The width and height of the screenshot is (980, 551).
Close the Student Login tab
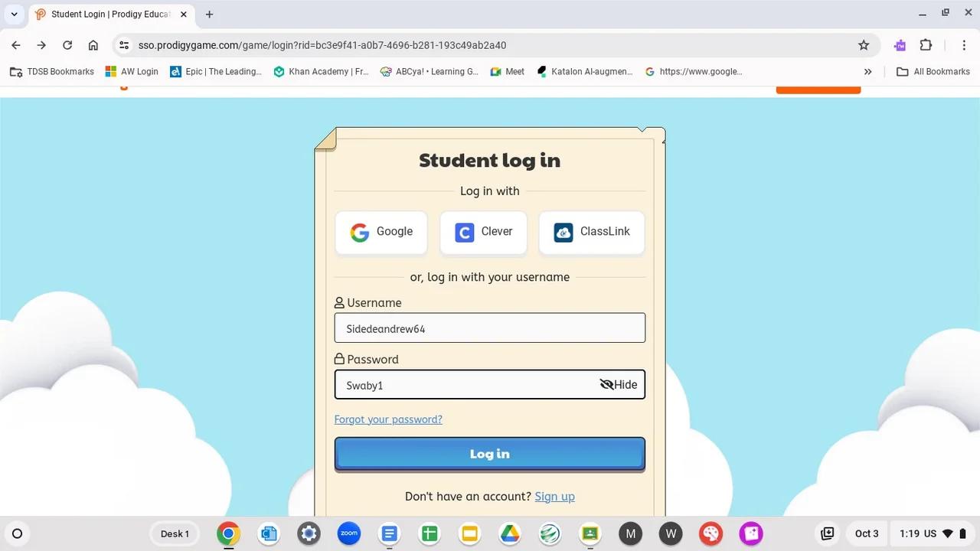click(x=184, y=14)
